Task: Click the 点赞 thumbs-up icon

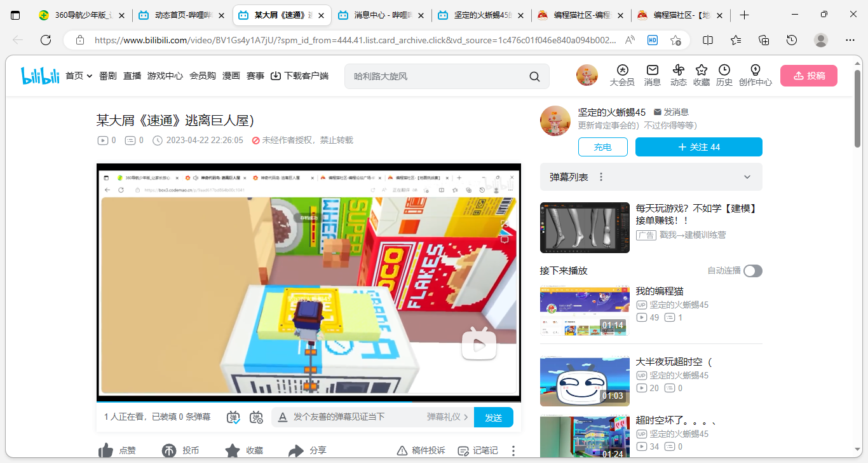Action: [106, 450]
